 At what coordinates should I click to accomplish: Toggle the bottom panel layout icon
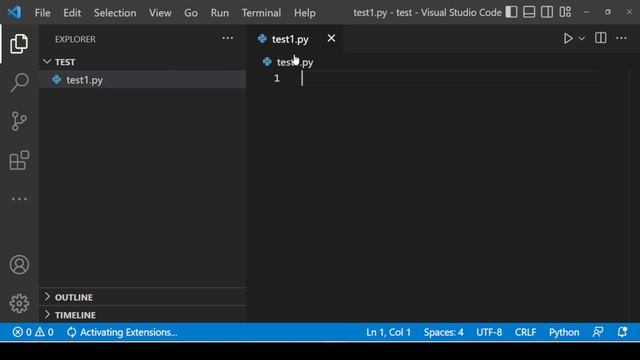(x=529, y=12)
